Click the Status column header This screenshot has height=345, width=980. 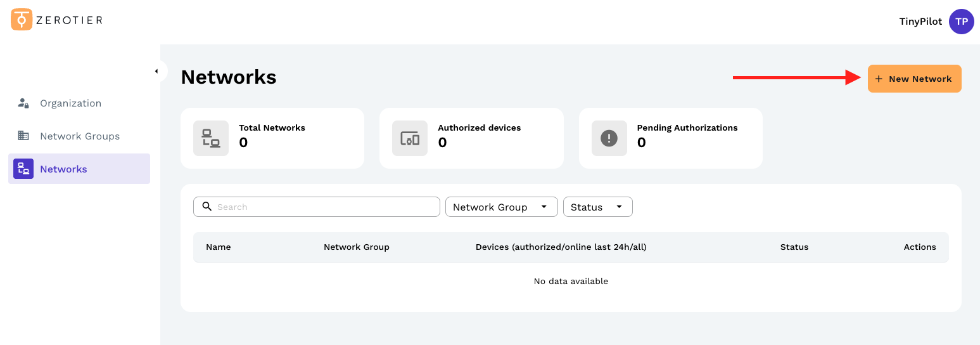pos(794,247)
